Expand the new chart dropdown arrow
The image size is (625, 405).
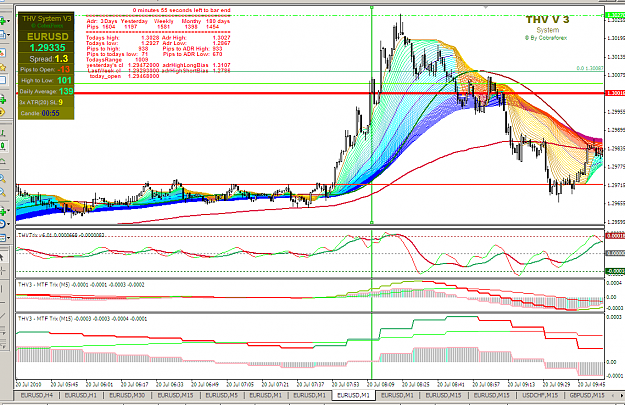[x=8, y=21]
